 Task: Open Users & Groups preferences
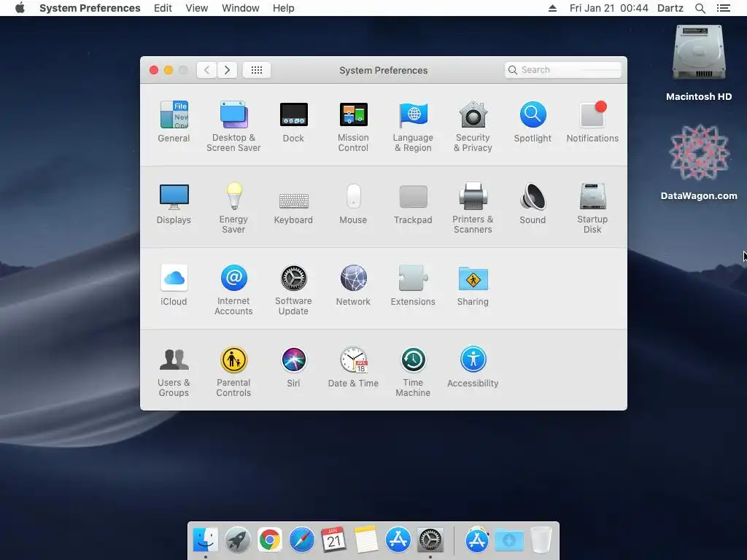(174, 371)
